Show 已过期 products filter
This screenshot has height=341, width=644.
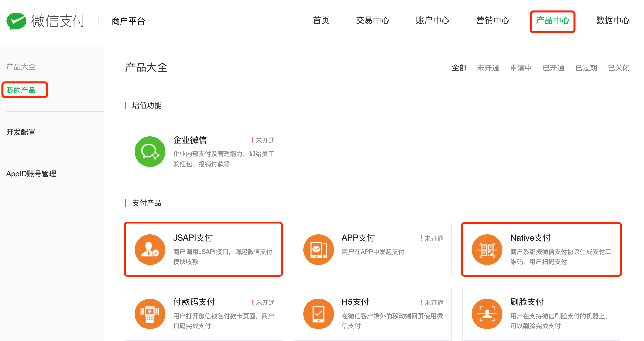pyautogui.click(x=586, y=68)
